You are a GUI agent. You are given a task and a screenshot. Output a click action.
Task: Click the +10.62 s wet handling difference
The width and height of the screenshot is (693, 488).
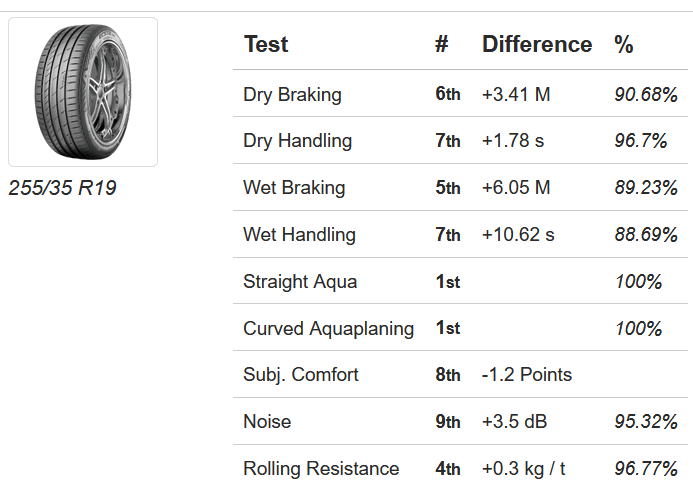coord(520,235)
